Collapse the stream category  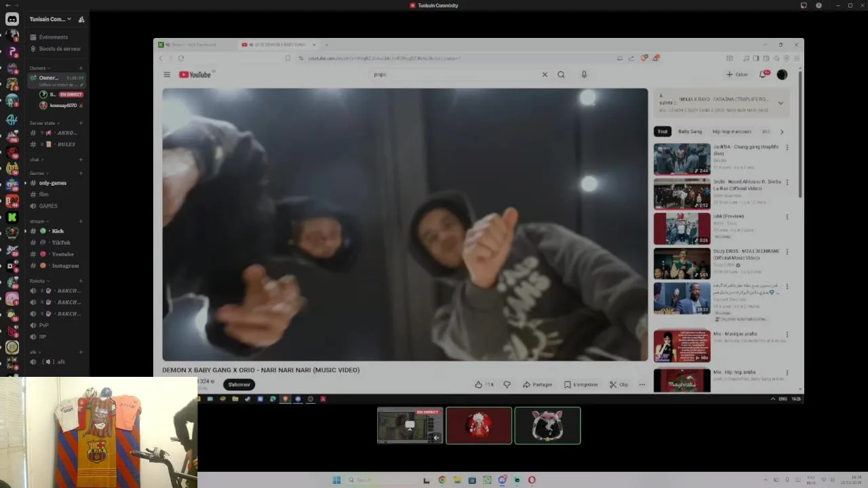coord(38,221)
